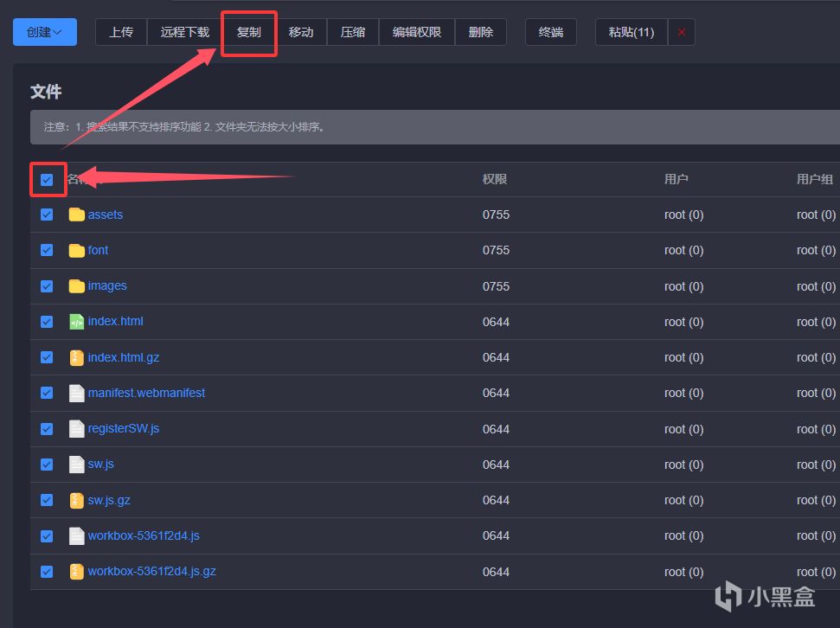Open the images folder link
The width and height of the screenshot is (840, 628).
point(107,286)
